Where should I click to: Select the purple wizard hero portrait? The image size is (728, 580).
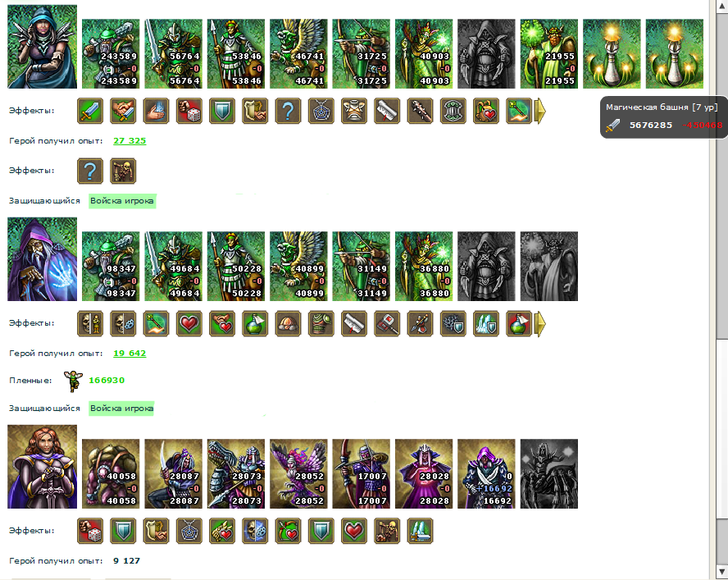(43, 259)
